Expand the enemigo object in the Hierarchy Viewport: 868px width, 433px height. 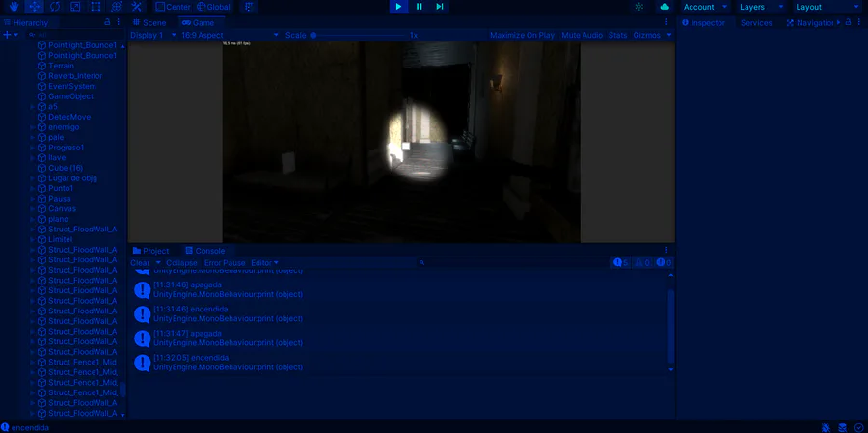(32, 127)
